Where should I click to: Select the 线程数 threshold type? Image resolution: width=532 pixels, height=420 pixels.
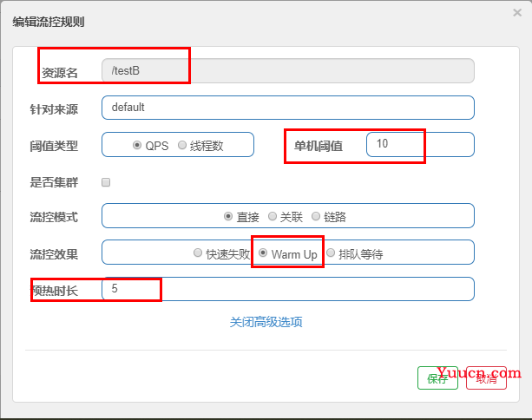182,145
